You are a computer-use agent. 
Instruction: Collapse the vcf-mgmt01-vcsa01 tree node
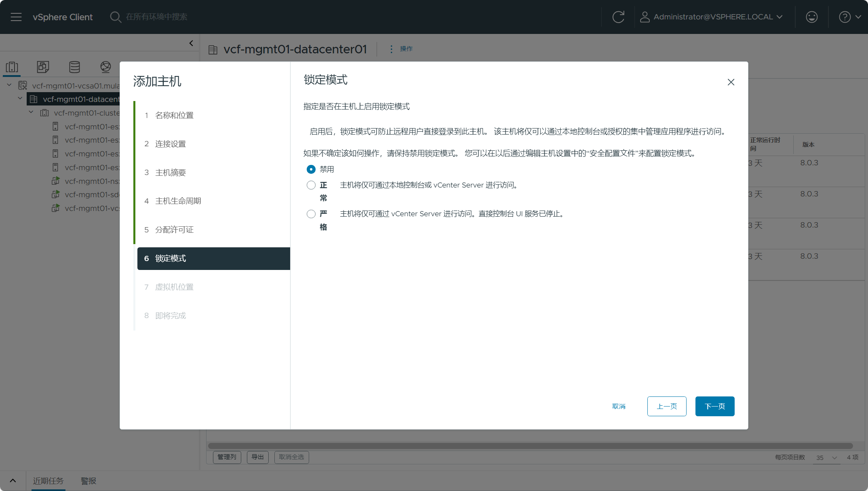(x=9, y=85)
